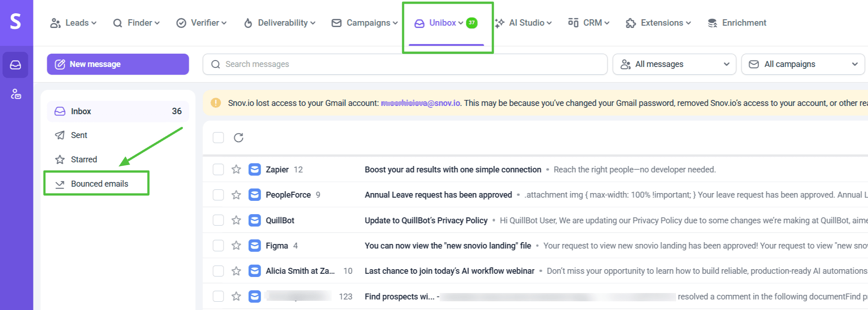This screenshot has height=310, width=868.
Task: Click the Search messages field
Action: point(405,64)
